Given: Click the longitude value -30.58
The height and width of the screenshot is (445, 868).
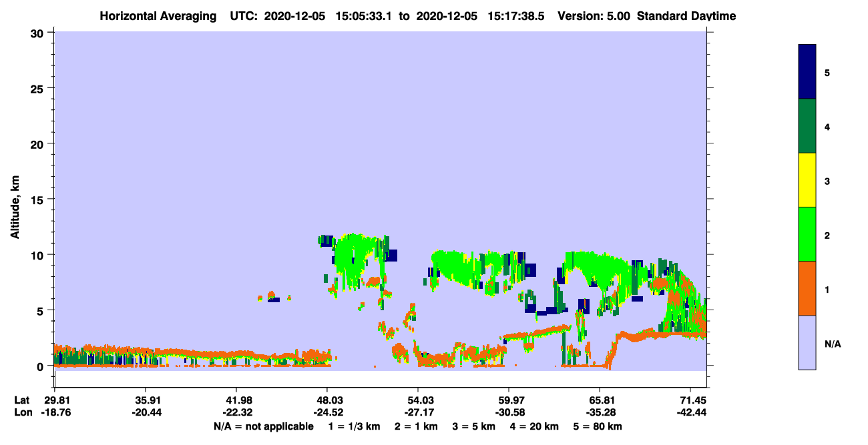Looking at the screenshot, I should click(x=509, y=412).
